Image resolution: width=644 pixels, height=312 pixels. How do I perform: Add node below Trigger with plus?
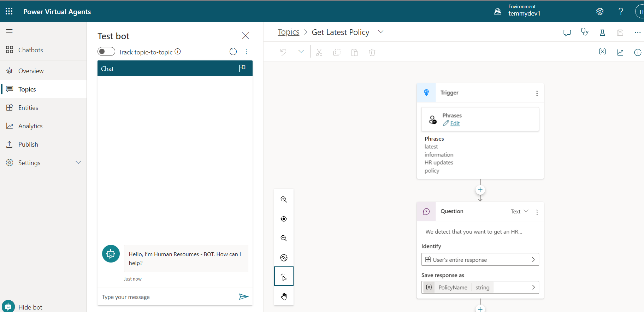pyautogui.click(x=480, y=190)
